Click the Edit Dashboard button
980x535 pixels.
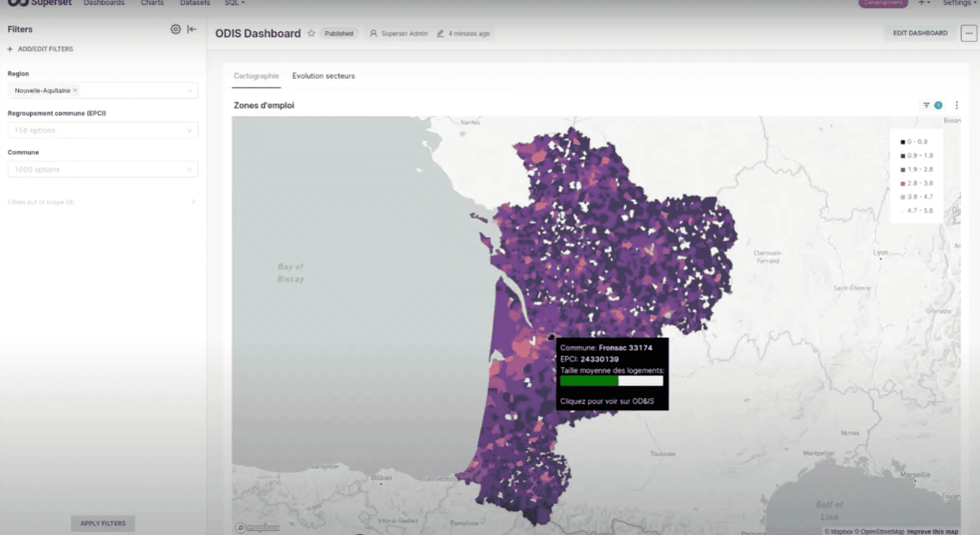tap(920, 33)
